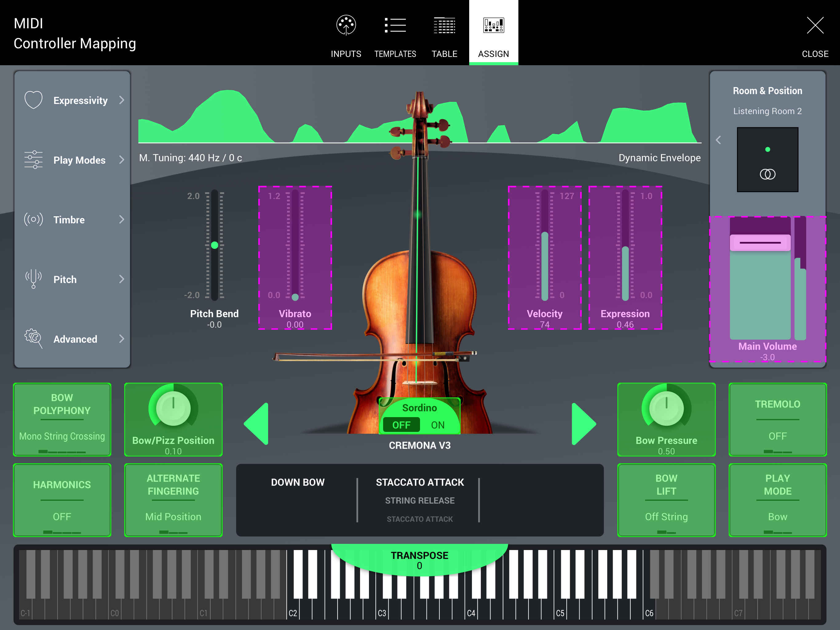Toggle Play Mode Bow setting
The width and height of the screenshot is (840, 630).
tap(777, 500)
